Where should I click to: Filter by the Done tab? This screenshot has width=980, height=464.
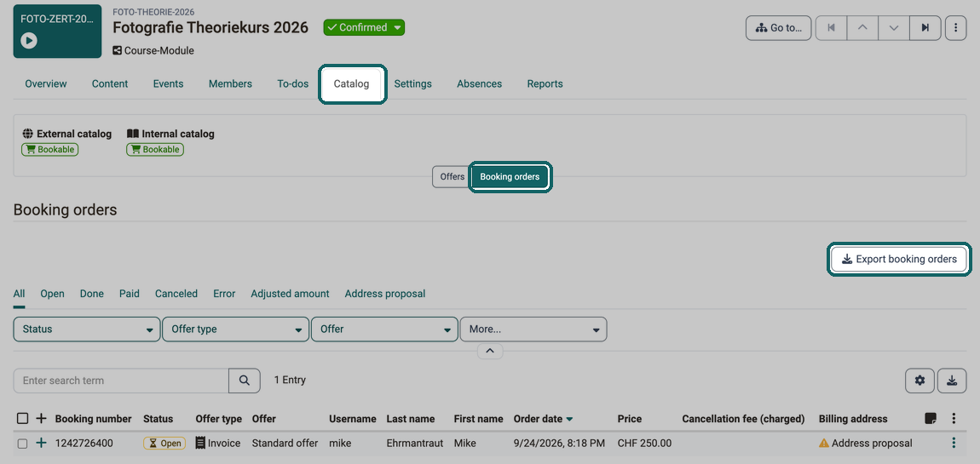click(x=92, y=294)
